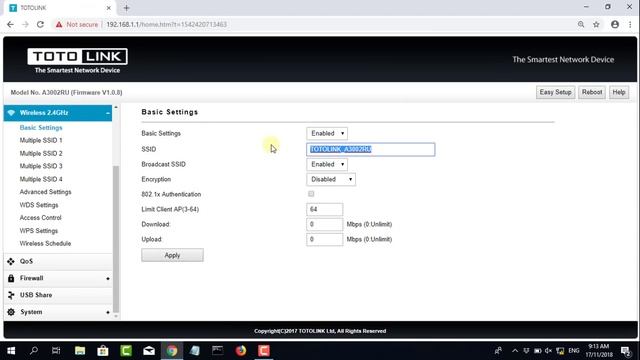Open Multiple SSID 2 page
The image size is (640, 360).
[41, 153]
